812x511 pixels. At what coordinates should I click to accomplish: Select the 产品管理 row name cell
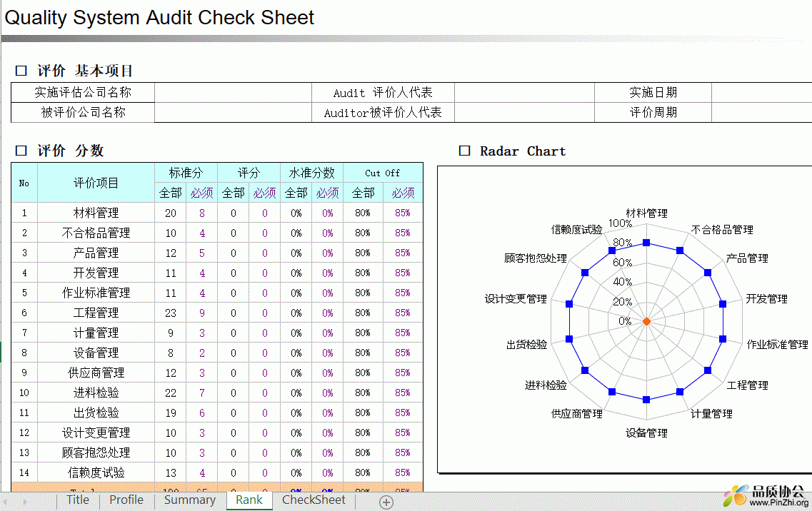pos(96,253)
